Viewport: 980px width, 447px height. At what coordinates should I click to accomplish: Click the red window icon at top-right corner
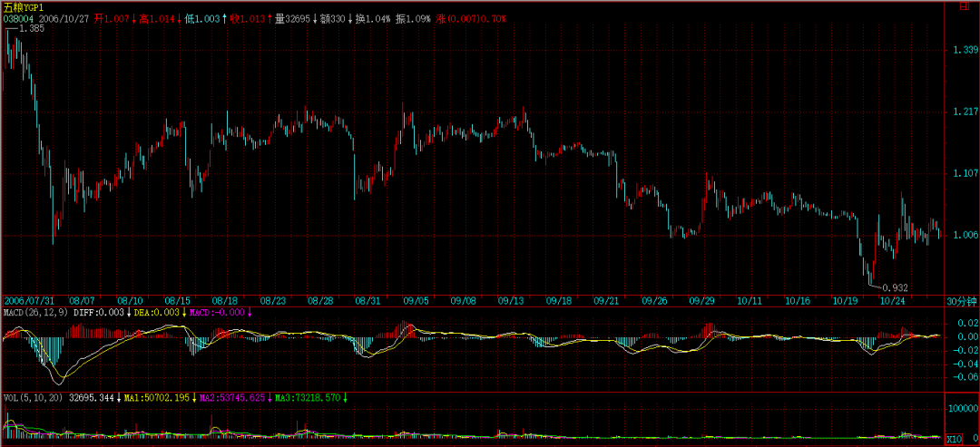[965, 7]
